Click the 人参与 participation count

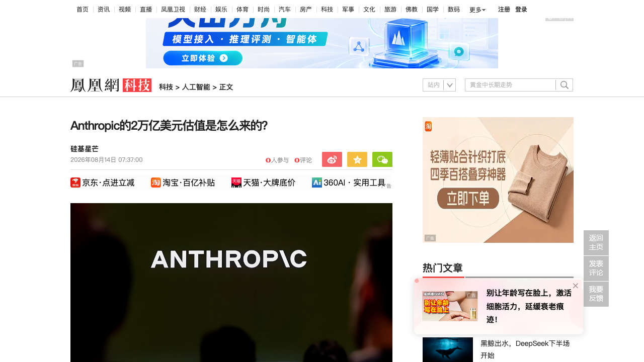click(277, 160)
